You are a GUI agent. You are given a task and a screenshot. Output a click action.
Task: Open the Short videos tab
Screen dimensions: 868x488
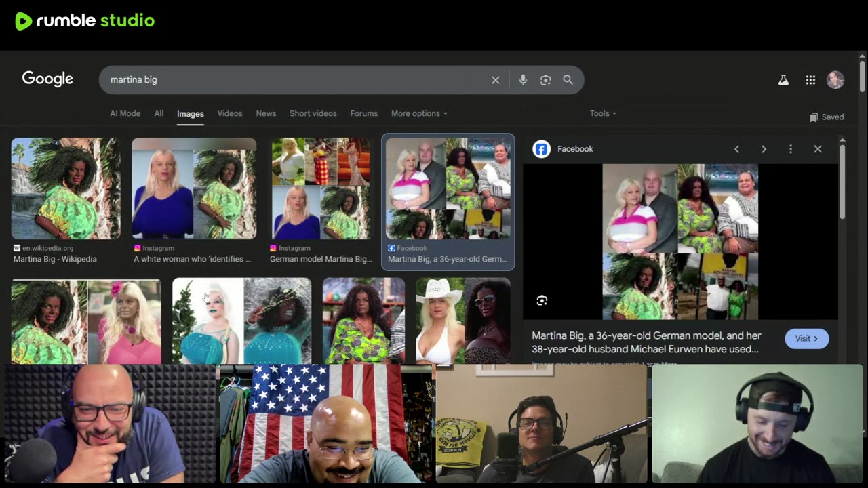(x=313, y=113)
